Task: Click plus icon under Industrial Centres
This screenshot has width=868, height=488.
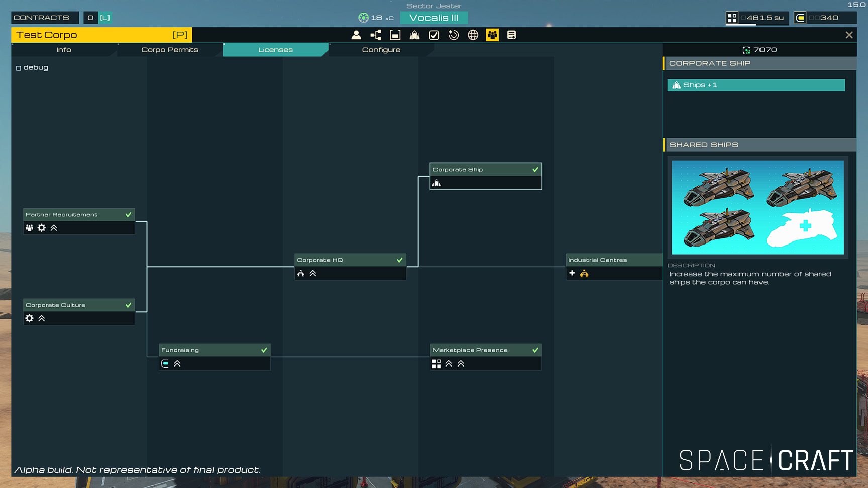Action: click(x=572, y=273)
